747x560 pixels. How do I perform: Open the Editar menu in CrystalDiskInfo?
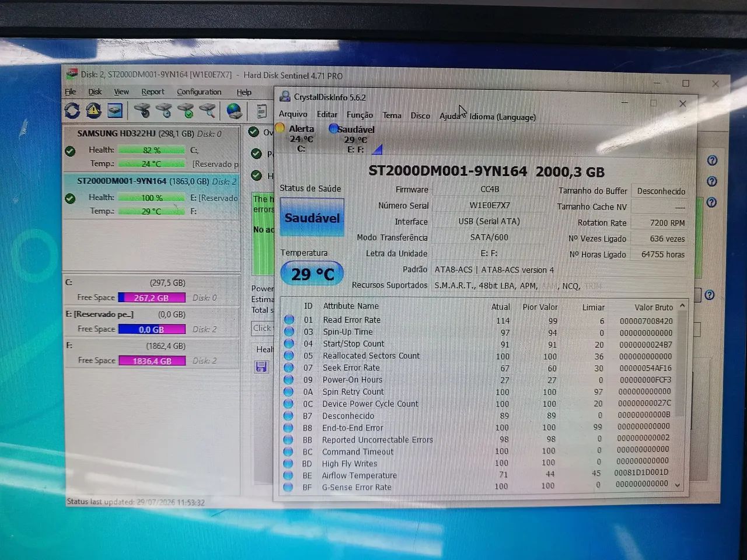point(327,114)
